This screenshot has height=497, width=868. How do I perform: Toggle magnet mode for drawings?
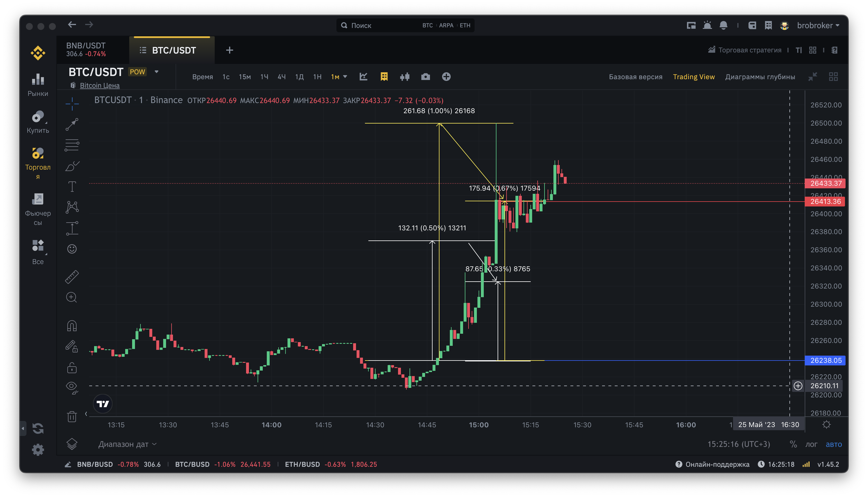coord(72,326)
